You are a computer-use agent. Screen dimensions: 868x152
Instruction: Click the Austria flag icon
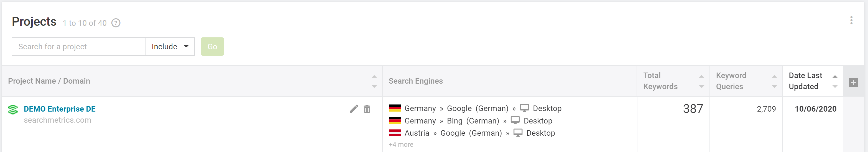[x=395, y=133]
